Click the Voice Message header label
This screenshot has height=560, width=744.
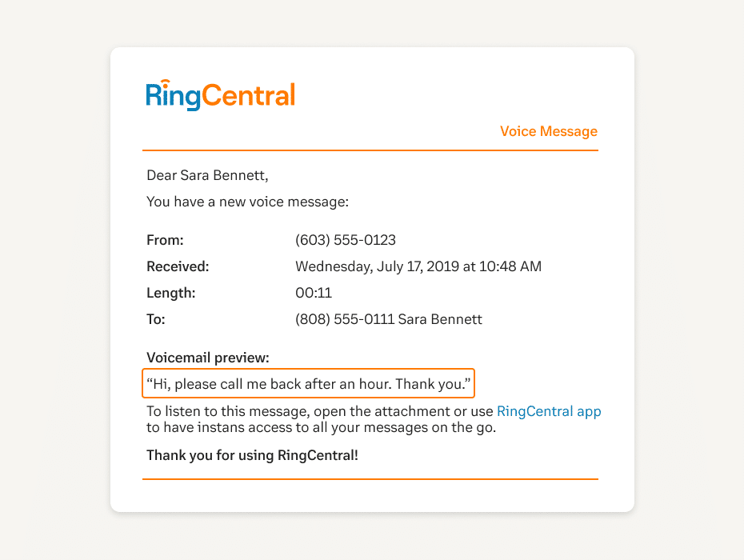point(548,131)
